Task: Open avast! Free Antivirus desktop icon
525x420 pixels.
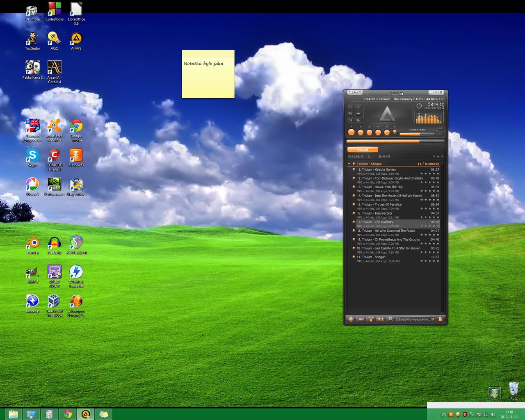Action: 54,130
